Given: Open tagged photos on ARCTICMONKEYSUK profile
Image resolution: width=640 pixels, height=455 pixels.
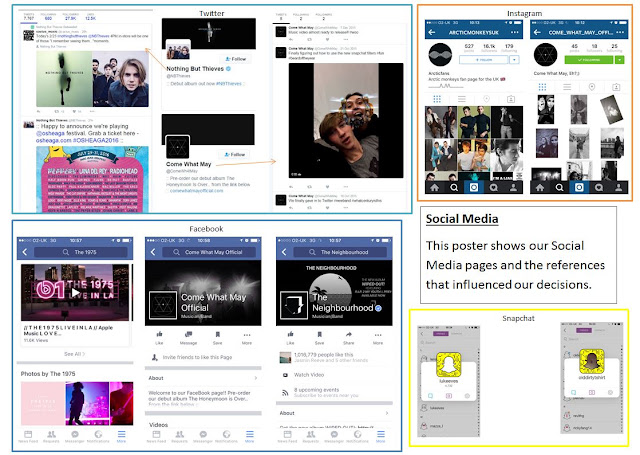Looking at the screenshot, I should [x=511, y=99].
